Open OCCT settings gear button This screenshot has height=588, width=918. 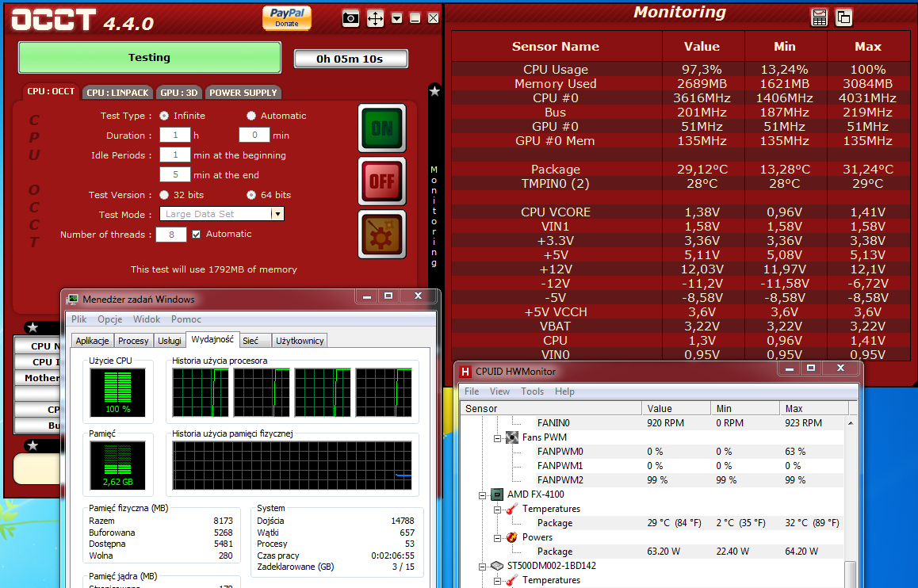pos(382,234)
